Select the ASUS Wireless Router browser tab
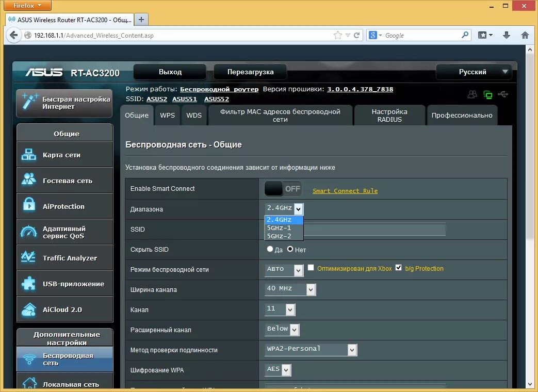 70,20
